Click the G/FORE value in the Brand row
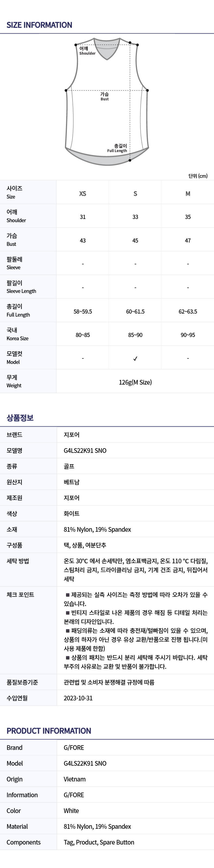This screenshot has height=868, width=214. pos(74,748)
